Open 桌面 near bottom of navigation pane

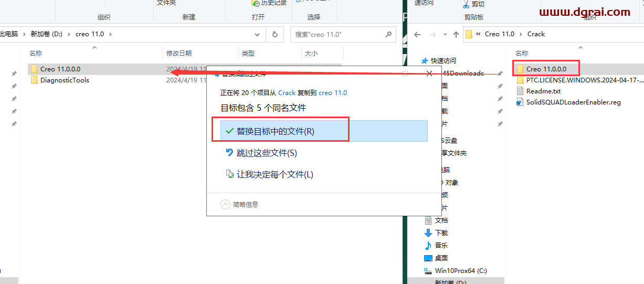point(436,258)
